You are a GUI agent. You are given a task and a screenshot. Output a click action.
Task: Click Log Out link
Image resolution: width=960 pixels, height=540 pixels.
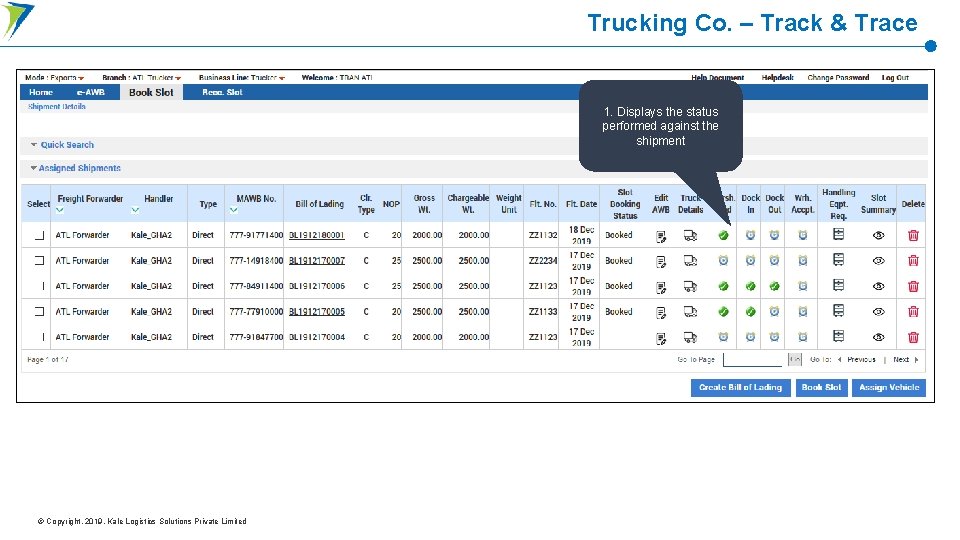[895, 78]
